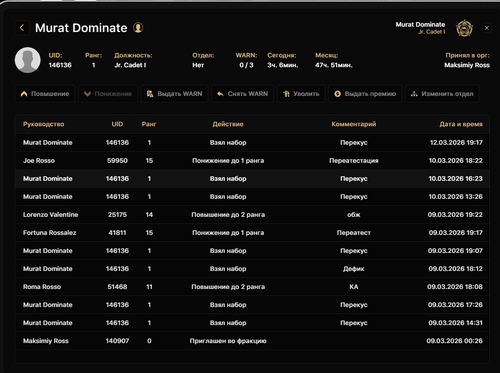Click UID 59950 in the table

tap(117, 161)
